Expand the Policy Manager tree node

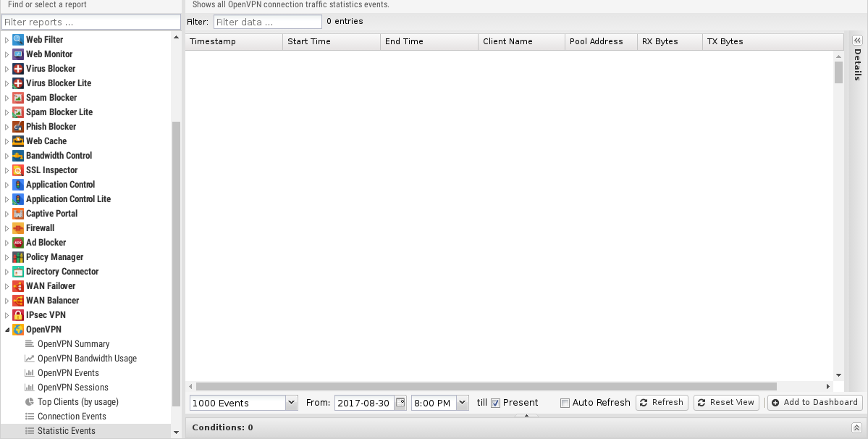(7, 257)
